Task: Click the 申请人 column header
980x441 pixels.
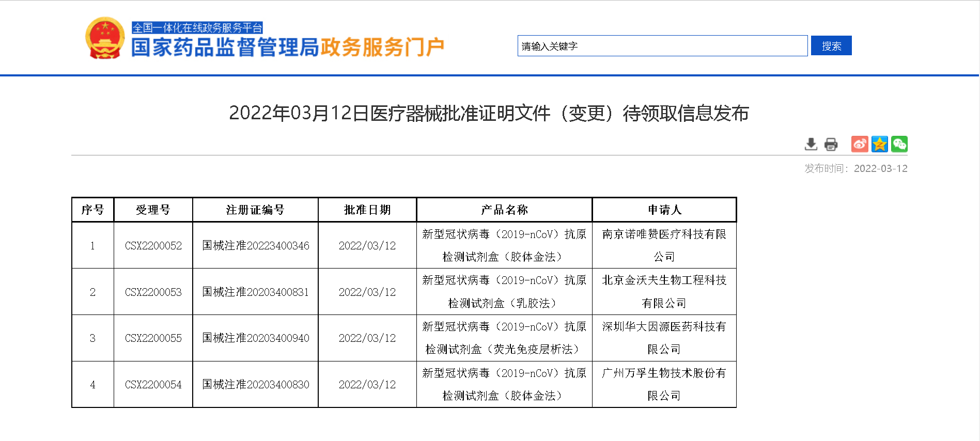Action: [664, 210]
